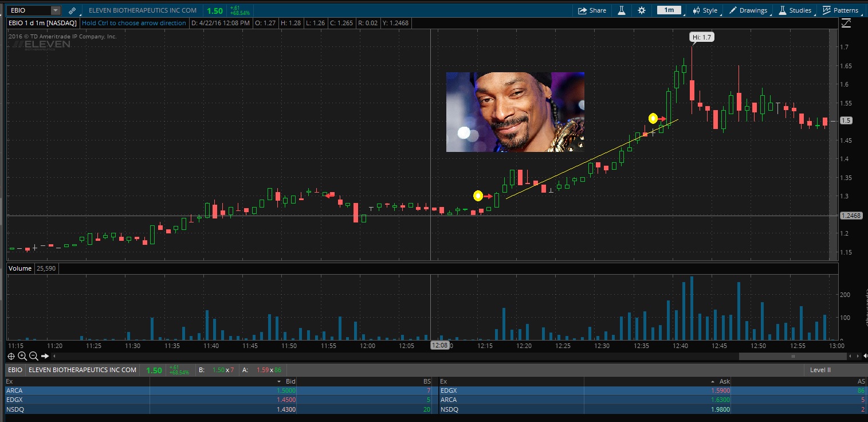This screenshot has width=868, height=422.
Task: Click the left scroll arrow of time scrollbar
Action: click(53, 356)
